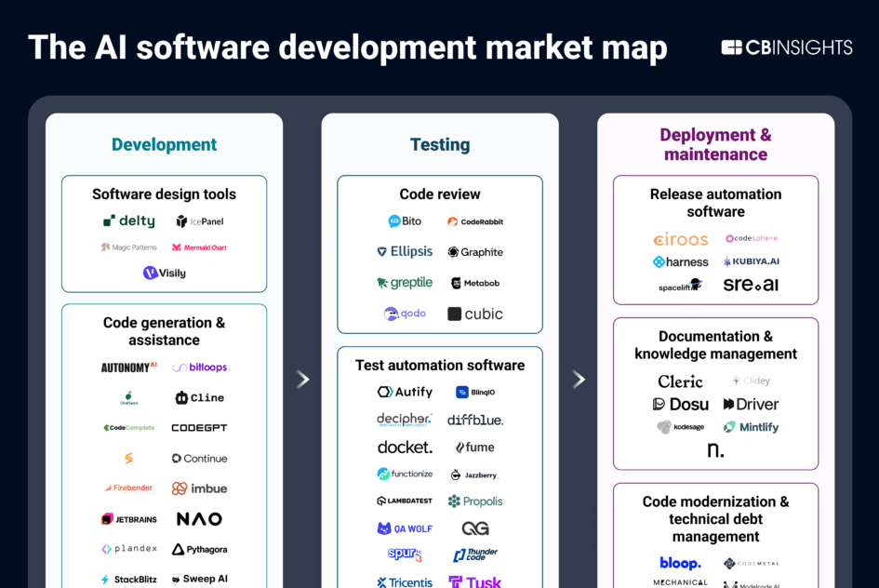Click the Mintlify logo

(x=751, y=427)
